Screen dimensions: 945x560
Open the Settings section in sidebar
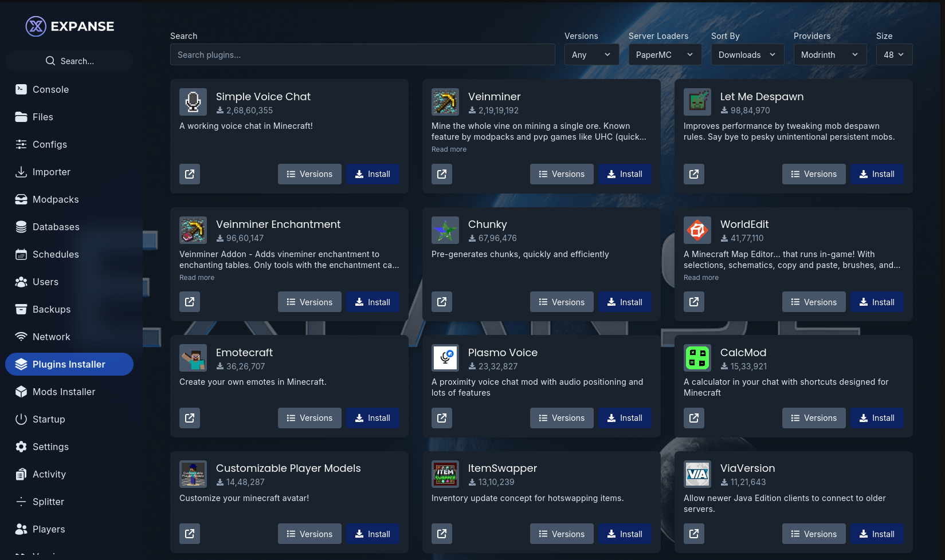click(50, 447)
